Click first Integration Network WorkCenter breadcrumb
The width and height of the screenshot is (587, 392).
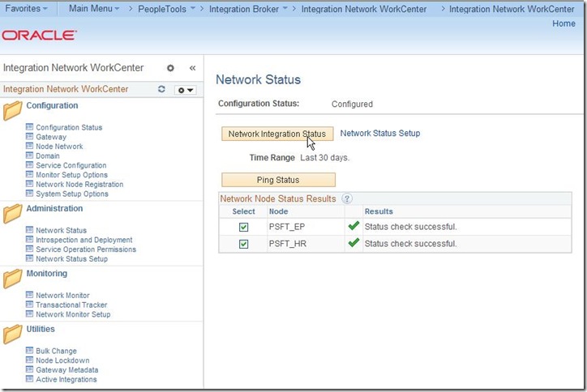coord(364,9)
